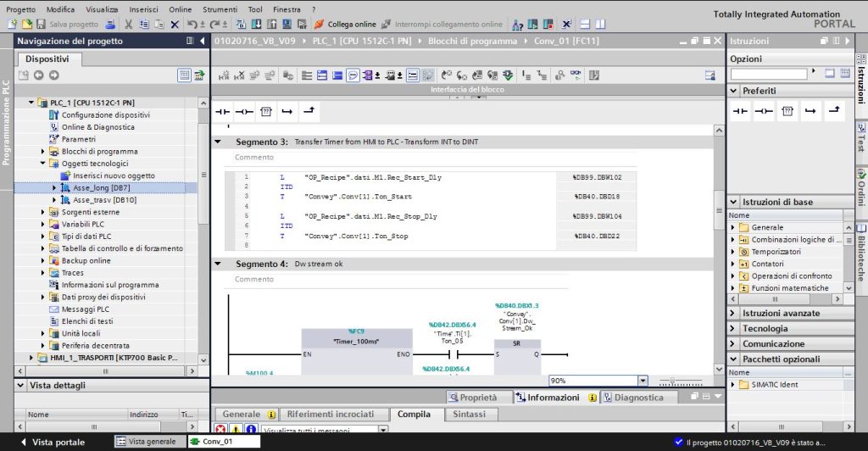This screenshot has height=451, width=868.
Task: Insert an output coil from editor favorites
Action: pyautogui.click(x=244, y=111)
